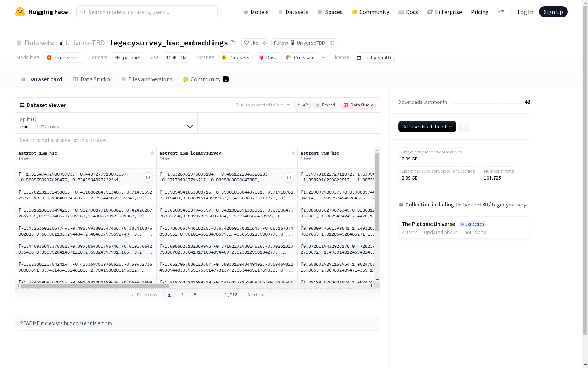The height and width of the screenshot is (368, 588).
Task: Click the like count 0
Action: click(x=264, y=43)
